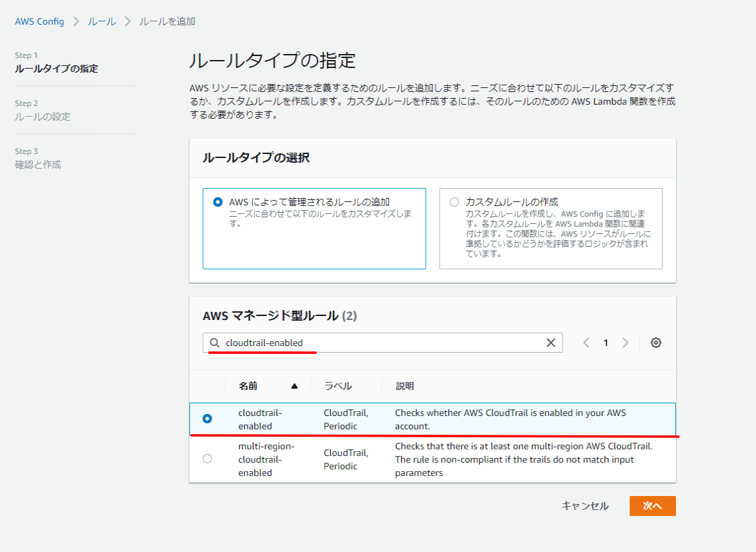Select カスタムルールの作成 radio option
Screen dimensions: 756x552
coord(454,202)
